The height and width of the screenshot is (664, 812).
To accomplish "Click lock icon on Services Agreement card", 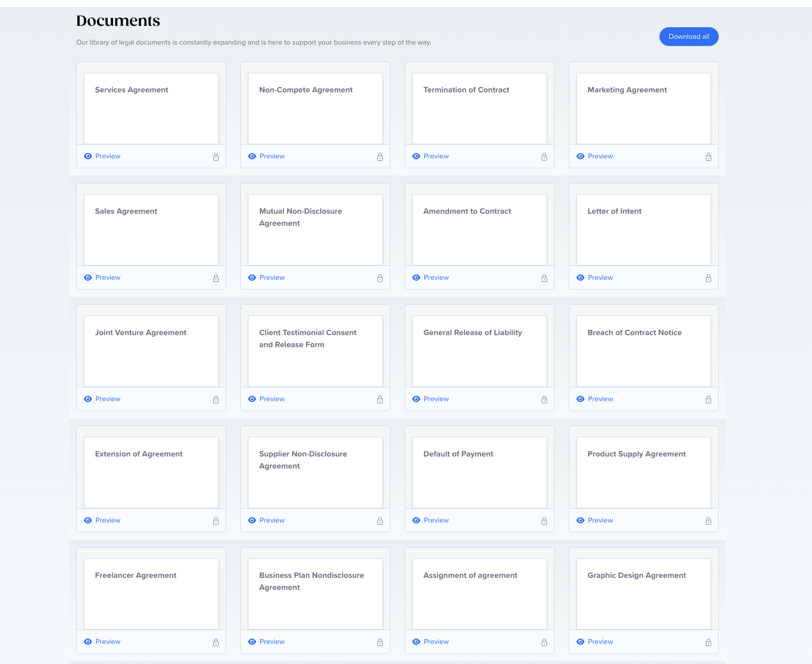I will [x=216, y=157].
